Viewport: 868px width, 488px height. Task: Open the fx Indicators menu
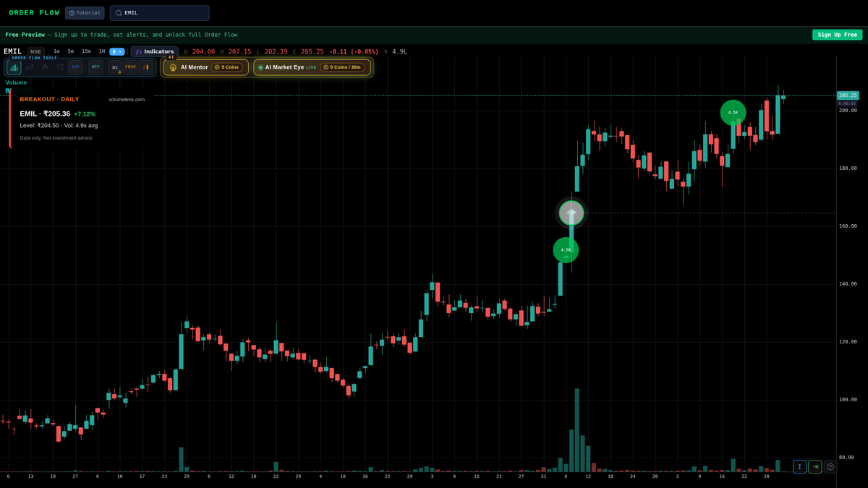pyautogui.click(x=155, y=51)
